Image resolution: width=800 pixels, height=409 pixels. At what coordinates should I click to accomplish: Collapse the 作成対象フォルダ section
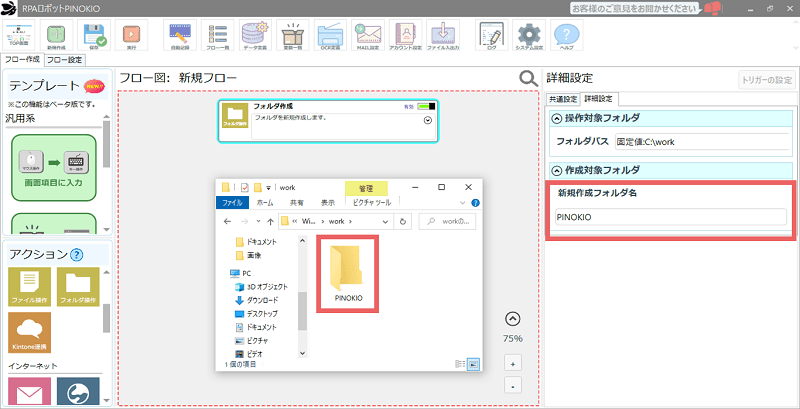point(557,170)
